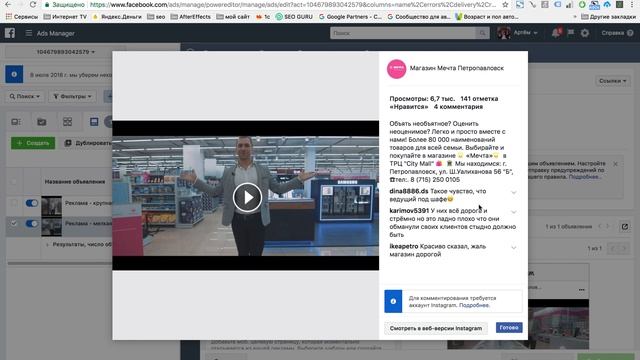The height and width of the screenshot is (360, 640).
Task: Open three-dots menu on ad preview card
Action: 582,289
